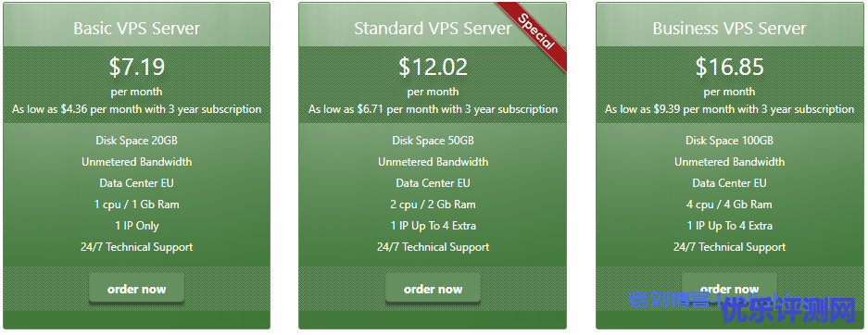
Task: Click Disk Space 100GB feature line
Action: click(x=730, y=141)
